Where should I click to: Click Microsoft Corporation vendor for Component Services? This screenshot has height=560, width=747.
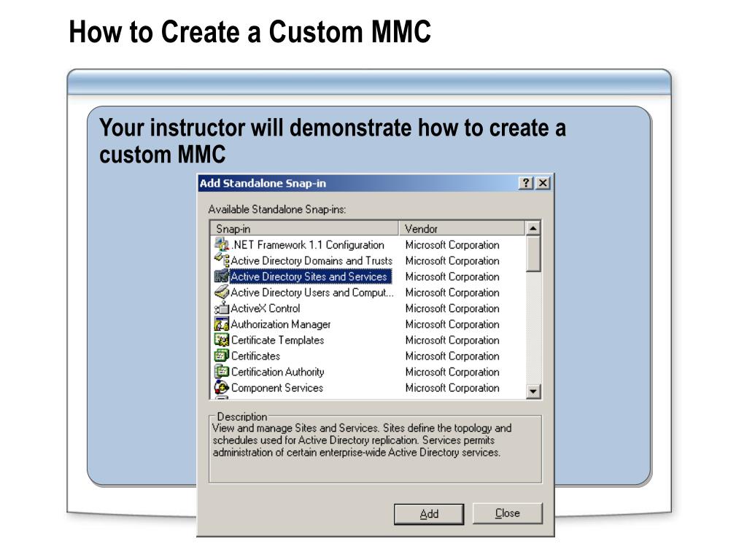coord(452,388)
